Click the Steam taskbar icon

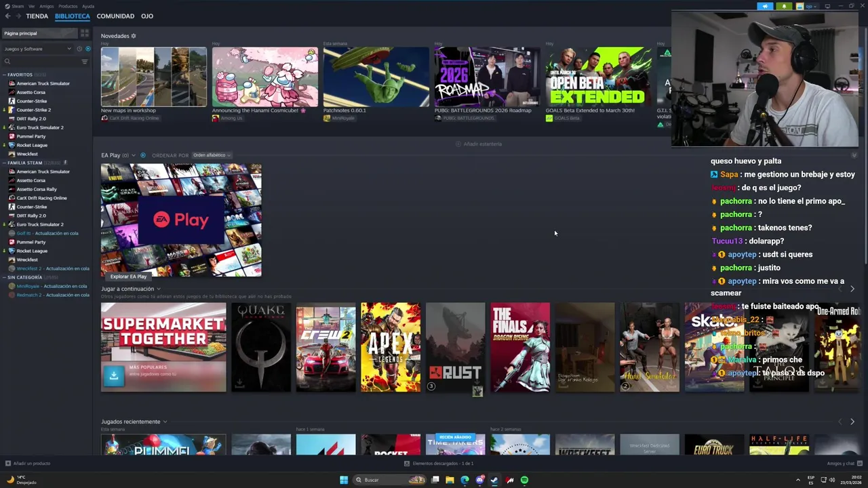tap(494, 480)
